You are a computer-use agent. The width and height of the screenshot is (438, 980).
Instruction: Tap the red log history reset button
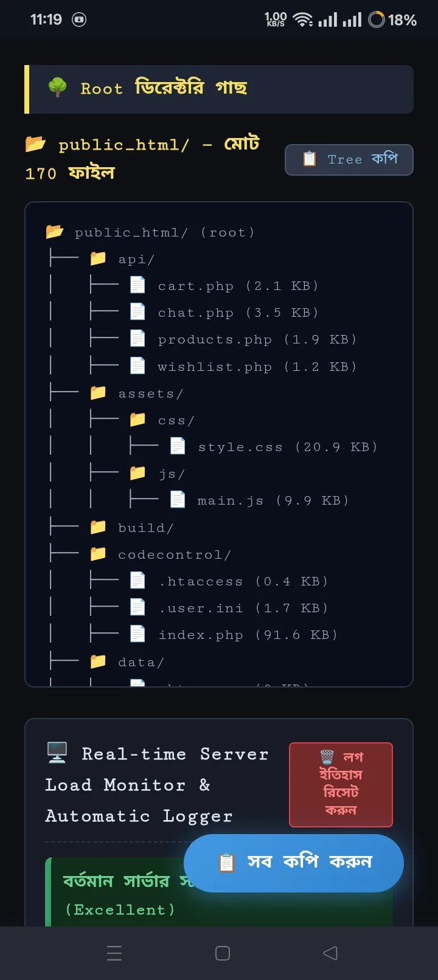coord(341,784)
